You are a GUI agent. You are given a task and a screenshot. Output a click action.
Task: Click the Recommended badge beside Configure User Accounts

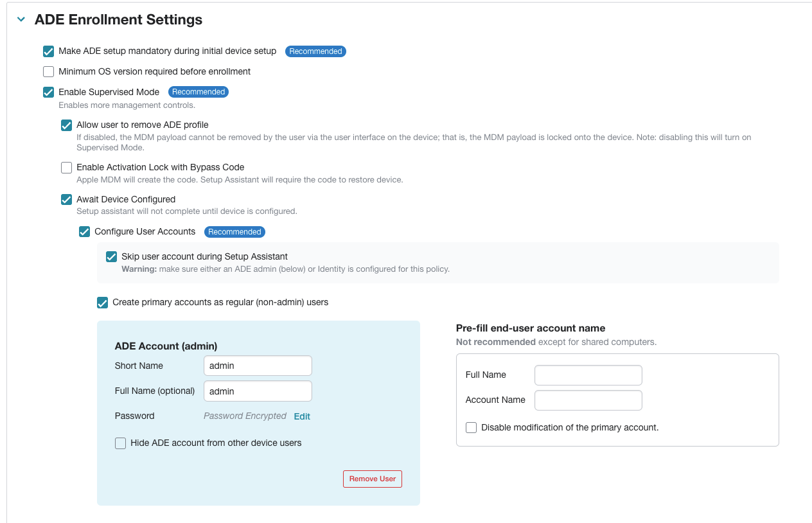[x=234, y=231]
